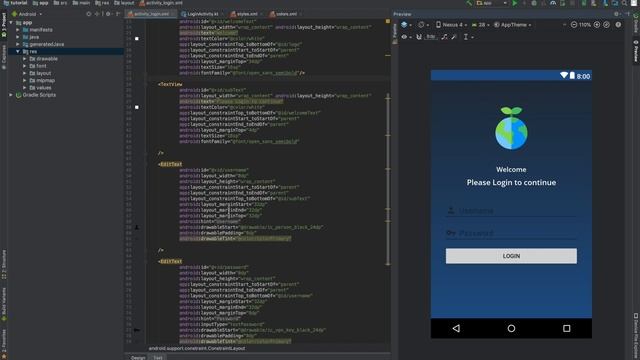The width and height of the screenshot is (640, 360).
Task: Run the app with the green play button
Action: [x=515, y=3]
